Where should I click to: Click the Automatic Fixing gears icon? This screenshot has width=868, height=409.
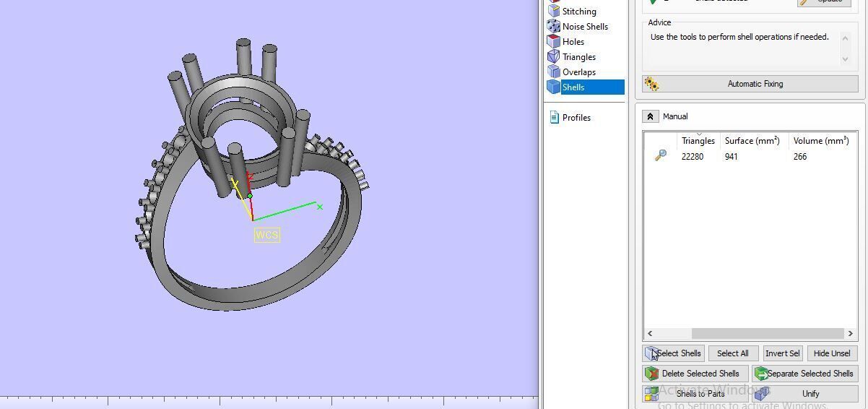pos(651,85)
